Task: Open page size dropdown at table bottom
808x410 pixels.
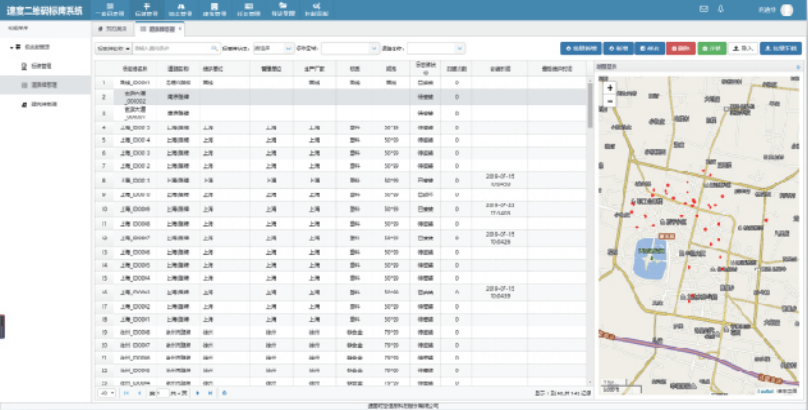Action: (105, 393)
